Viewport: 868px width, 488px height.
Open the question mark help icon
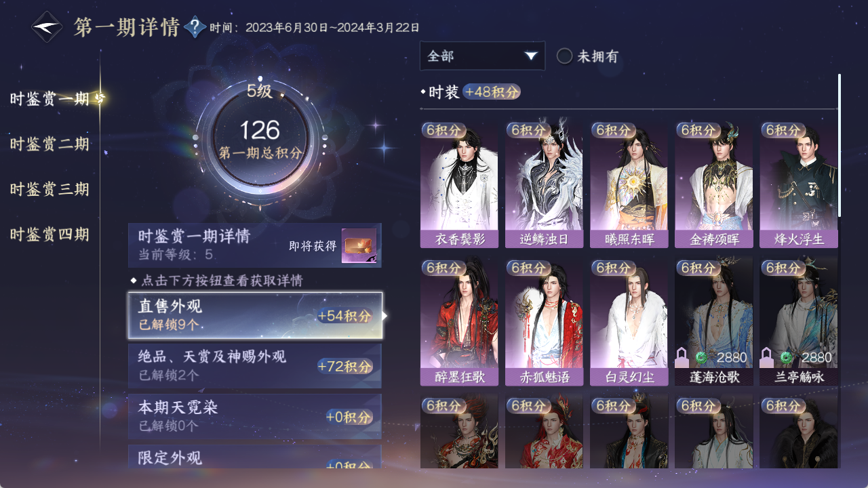(195, 27)
